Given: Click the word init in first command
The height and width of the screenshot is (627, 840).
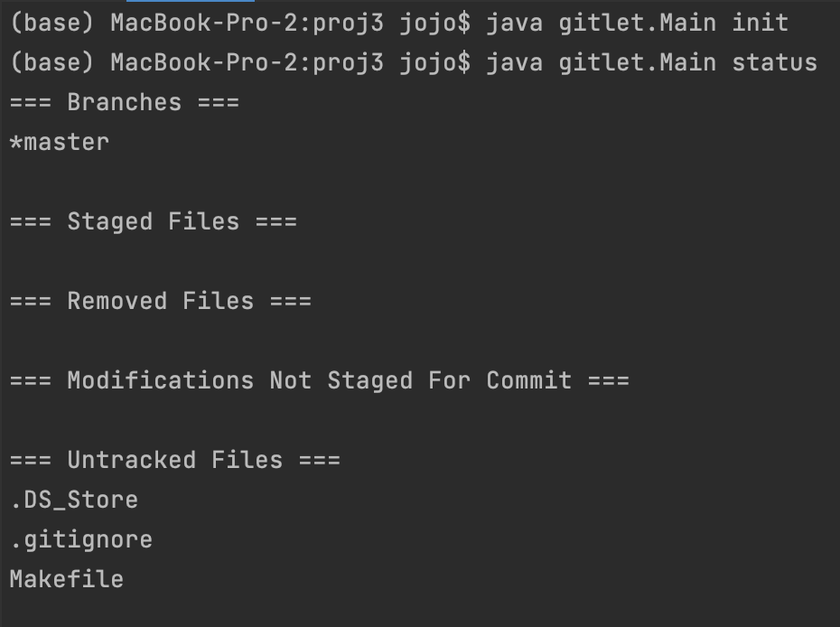Looking at the screenshot, I should (760, 23).
